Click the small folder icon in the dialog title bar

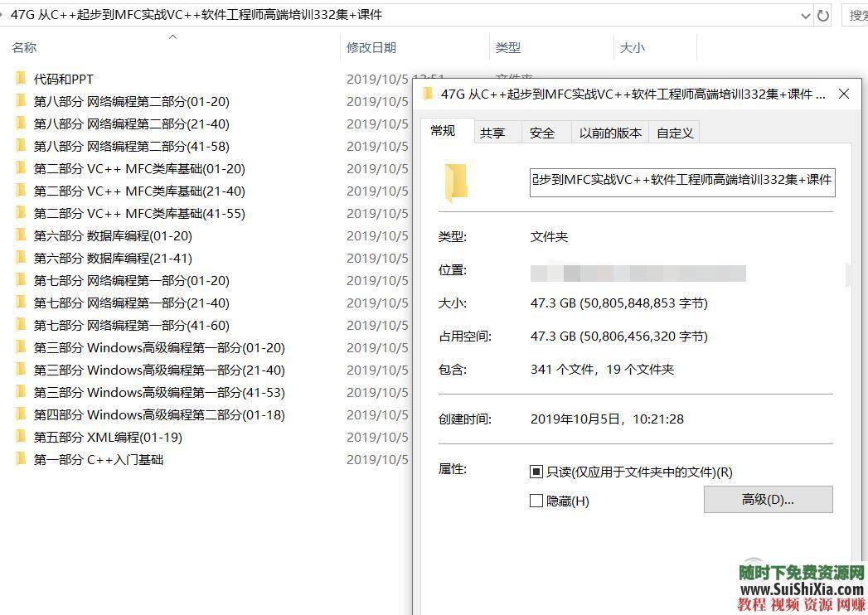pyautogui.click(x=426, y=94)
